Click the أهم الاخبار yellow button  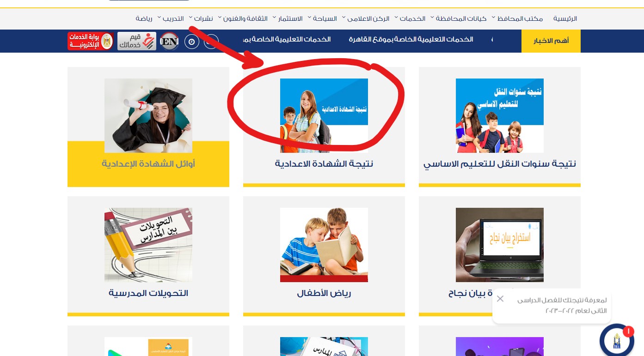tap(551, 41)
